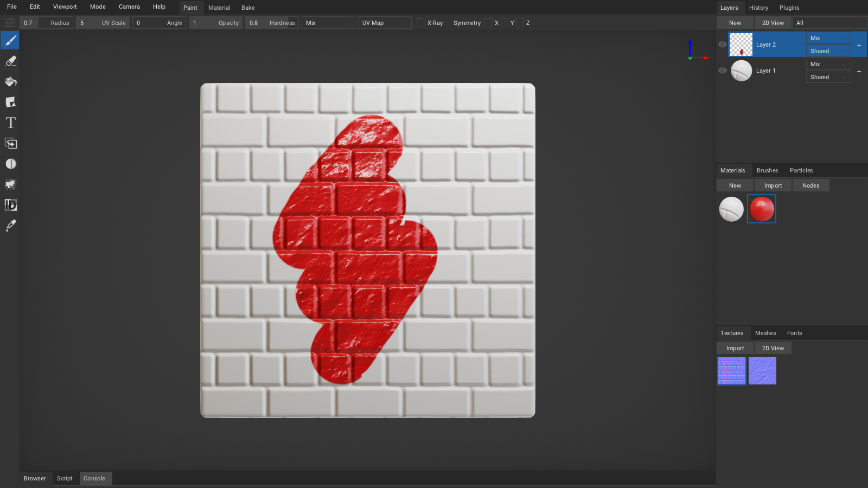Adjust the Opacity slider

click(216, 23)
